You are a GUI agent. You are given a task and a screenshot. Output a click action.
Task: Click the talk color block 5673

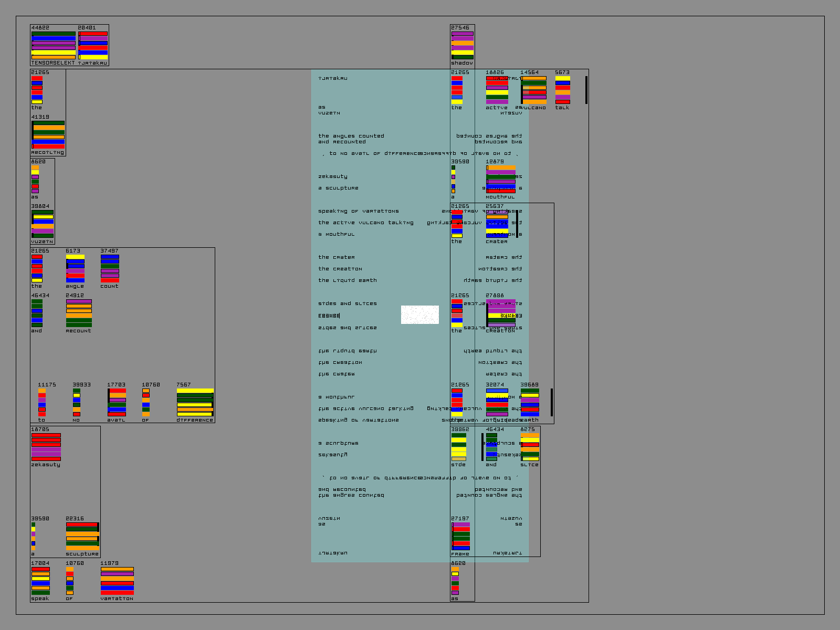click(x=562, y=90)
